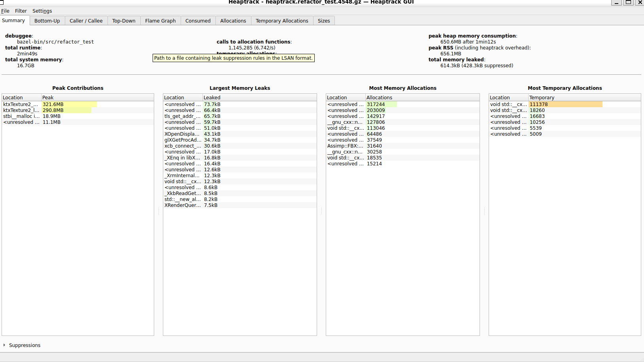The image size is (644, 362).
Task: Select the Assimp::FBX allocation row
Action: (x=345, y=146)
